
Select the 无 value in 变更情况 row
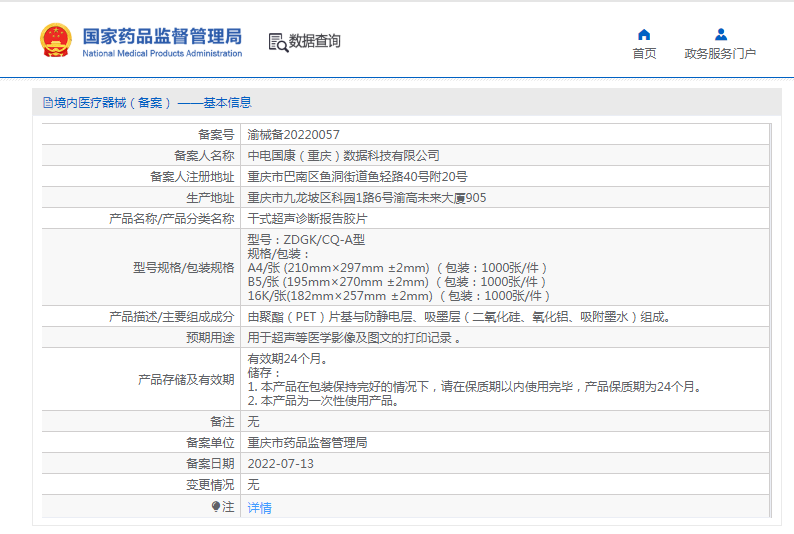click(253, 485)
